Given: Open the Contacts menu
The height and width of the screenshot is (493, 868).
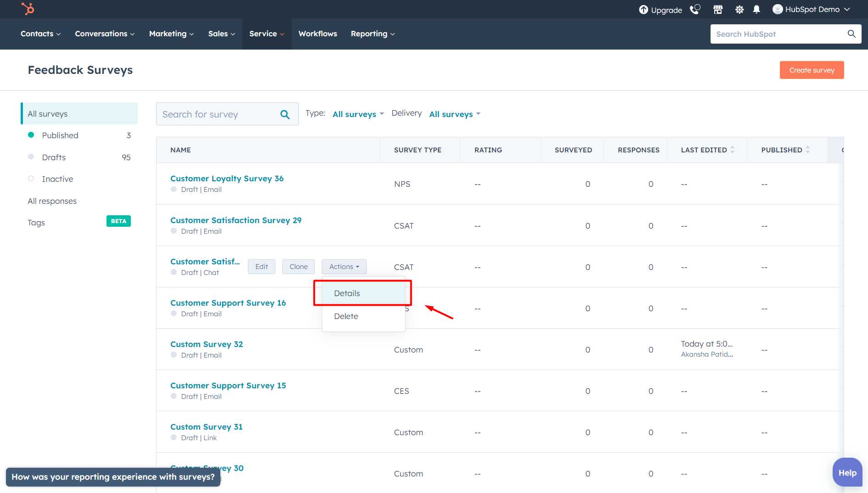Looking at the screenshot, I should click(40, 34).
